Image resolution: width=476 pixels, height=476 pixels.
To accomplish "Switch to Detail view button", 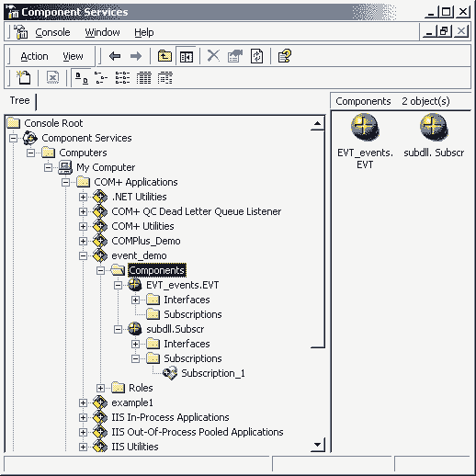I will 143,78.
